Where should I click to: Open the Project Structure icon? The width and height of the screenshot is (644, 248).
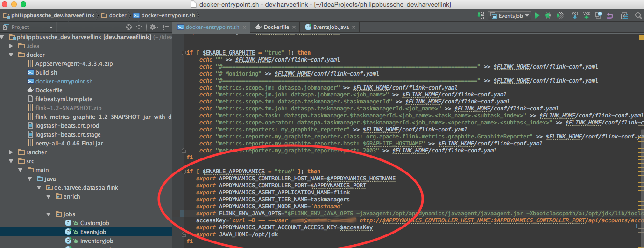pos(624,16)
